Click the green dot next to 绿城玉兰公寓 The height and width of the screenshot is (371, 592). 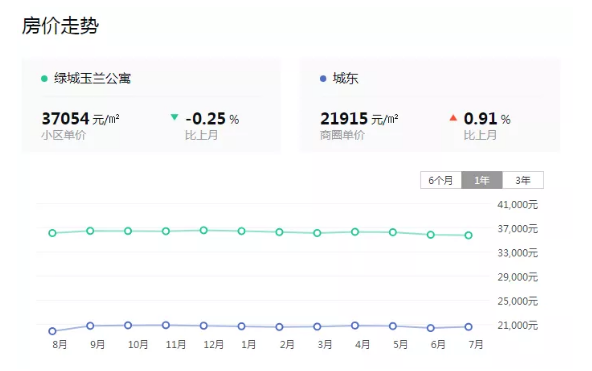tap(44, 79)
